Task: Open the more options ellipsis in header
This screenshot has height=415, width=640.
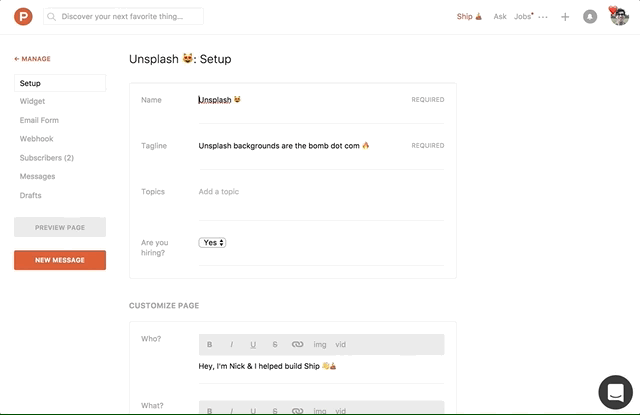Action: [543, 17]
